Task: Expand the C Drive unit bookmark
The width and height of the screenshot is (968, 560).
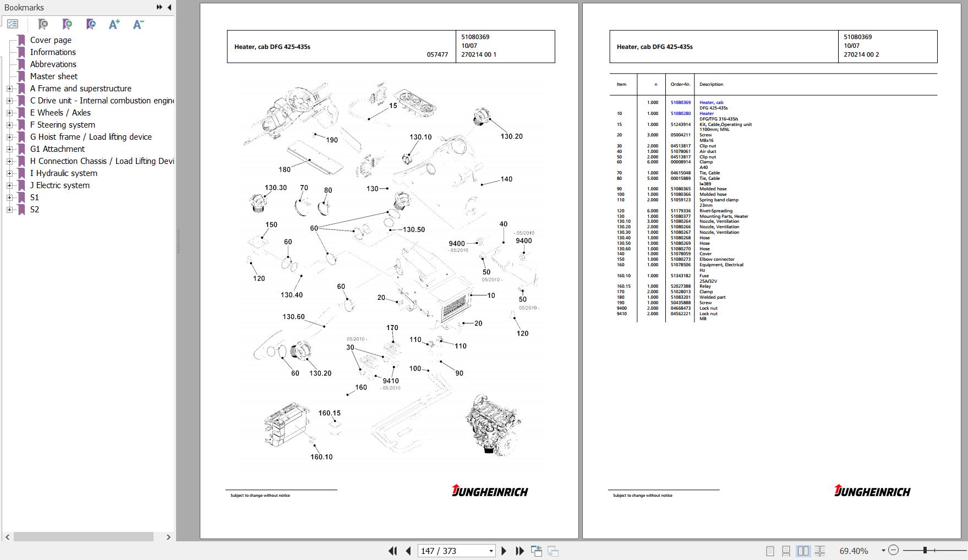Action: [9, 101]
